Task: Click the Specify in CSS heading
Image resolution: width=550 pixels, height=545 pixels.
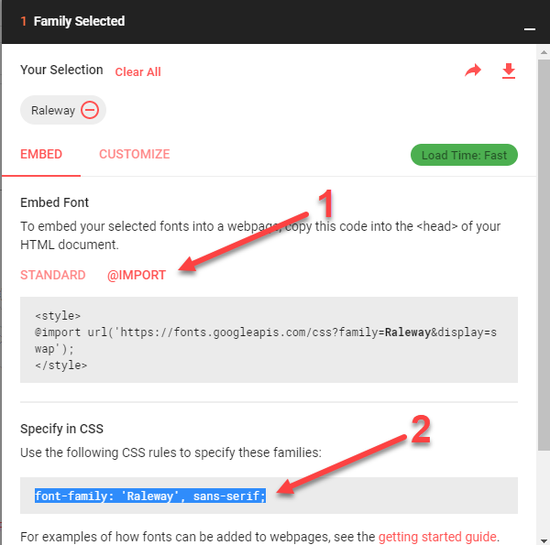Action: (62, 429)
